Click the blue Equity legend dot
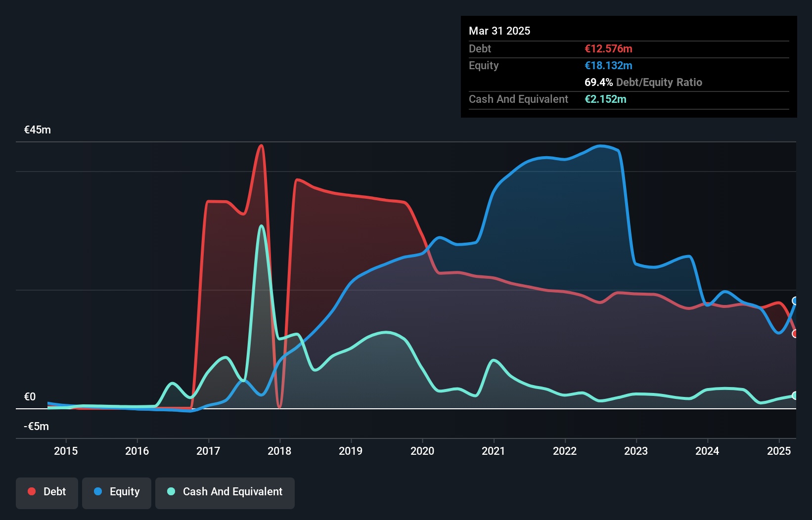 click(x=97, y=491)
